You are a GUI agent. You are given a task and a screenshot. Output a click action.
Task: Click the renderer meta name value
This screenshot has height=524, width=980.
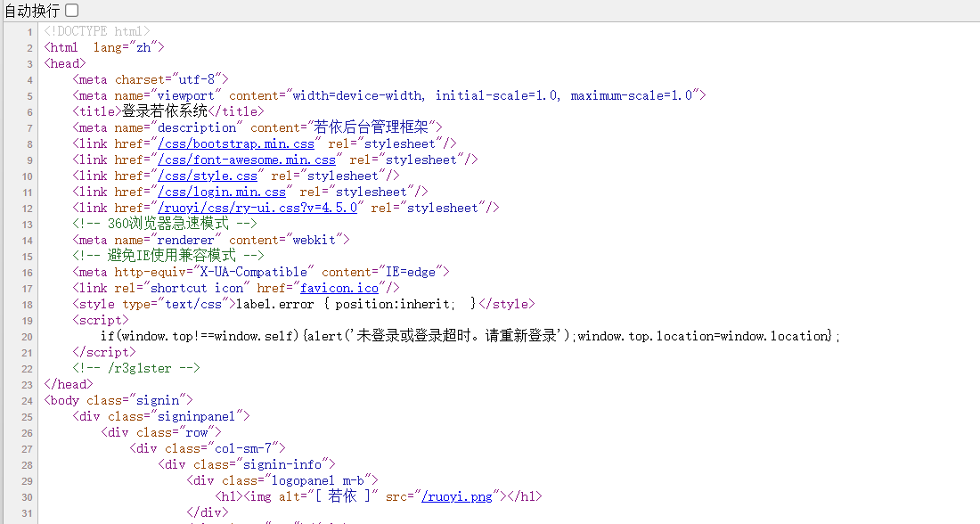click(x=185, y=240)
